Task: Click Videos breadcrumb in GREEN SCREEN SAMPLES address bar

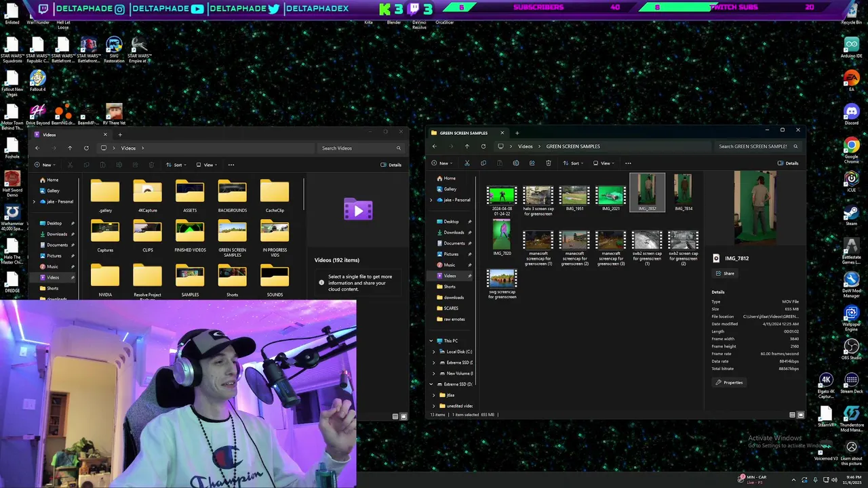Action: [526, 146]
